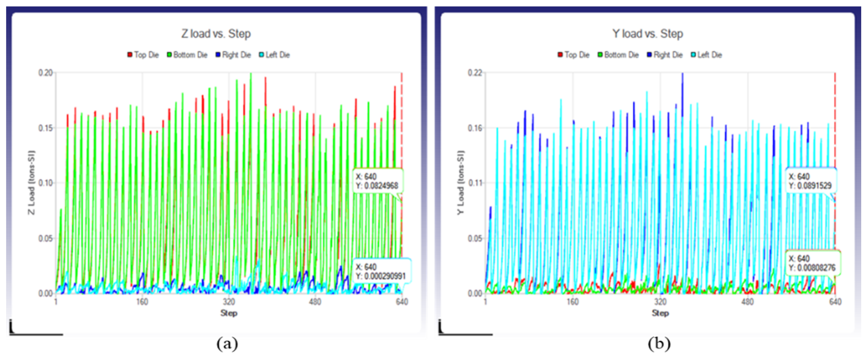Viewport: 868px width, 356px height.
Task: Click the 640 step tick in Y load chart
Action: (x=835, y=302)
